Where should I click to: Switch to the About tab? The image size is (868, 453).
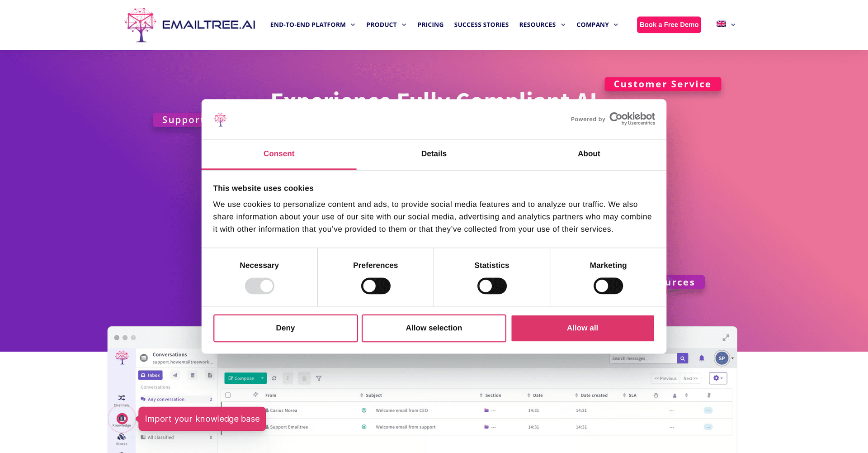pos(589,154)
